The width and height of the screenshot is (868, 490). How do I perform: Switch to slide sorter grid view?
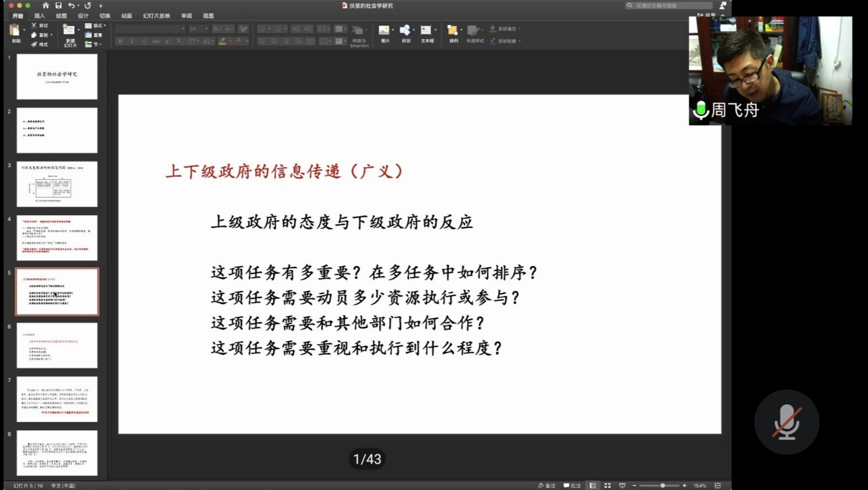(x=607, y=486)
